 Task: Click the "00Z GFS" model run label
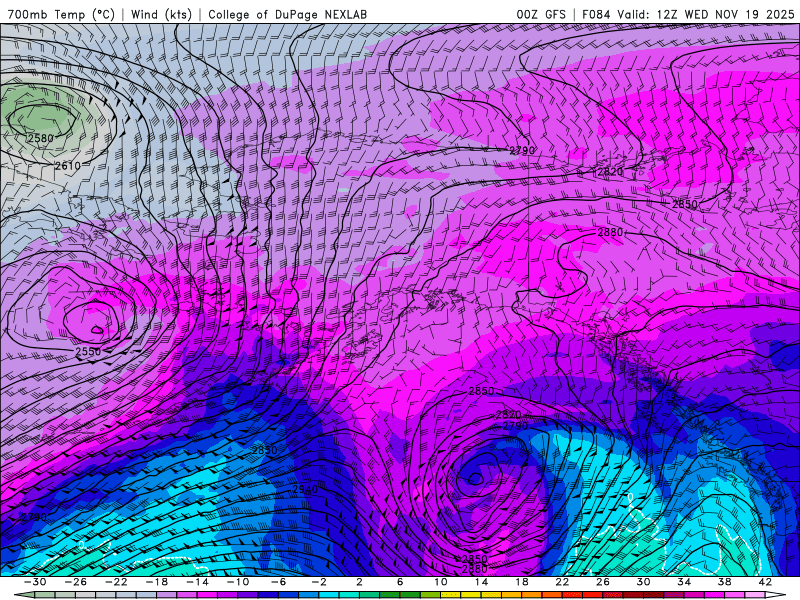pos(541,14)
